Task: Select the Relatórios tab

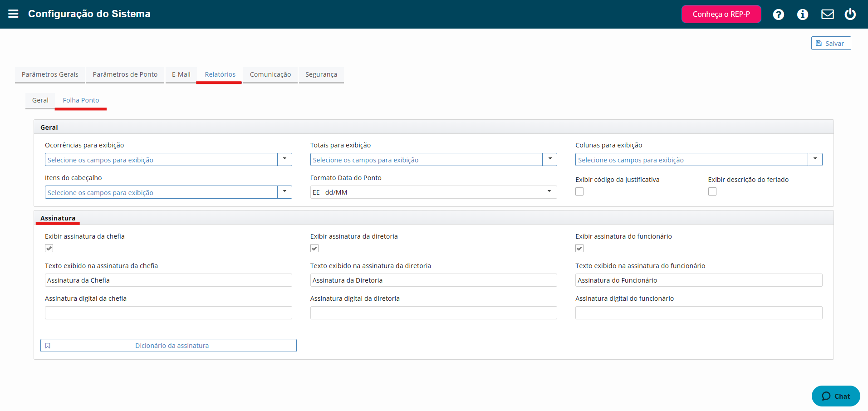Action: point(220,74)
